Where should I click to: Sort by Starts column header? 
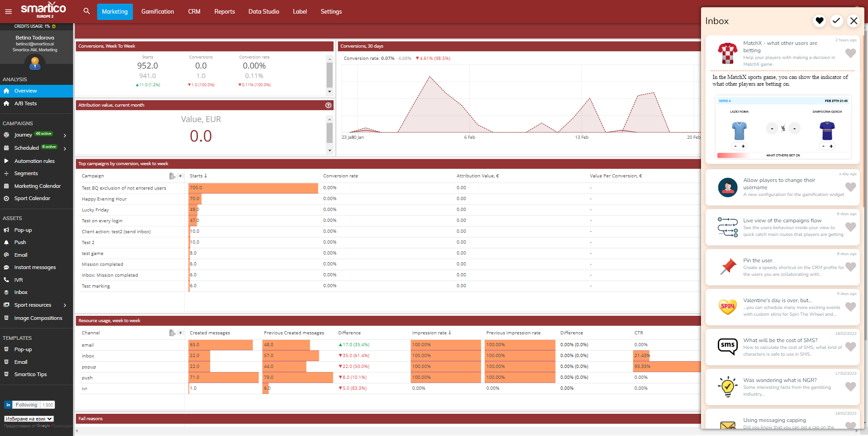click(198, 176)
